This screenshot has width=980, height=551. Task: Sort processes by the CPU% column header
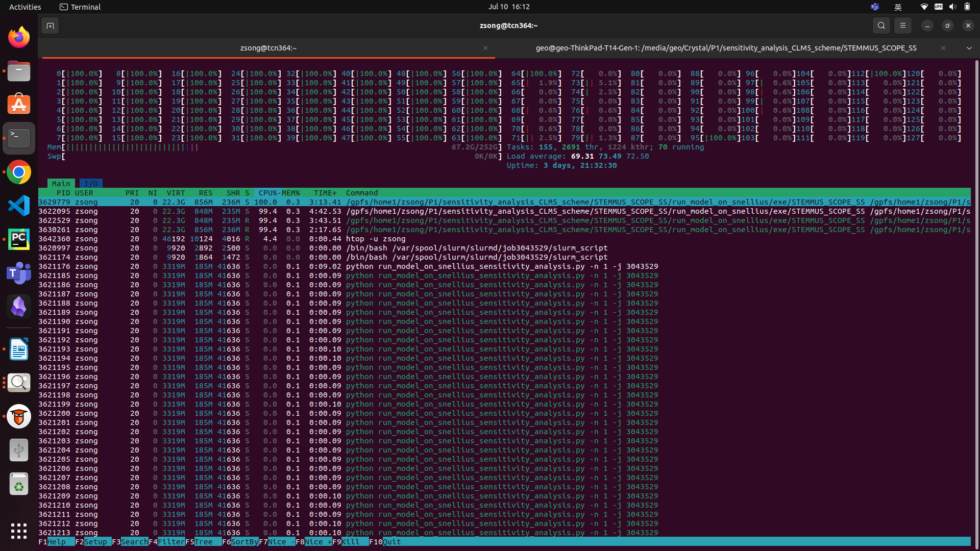pyautogui.click(x=267, y=193)
